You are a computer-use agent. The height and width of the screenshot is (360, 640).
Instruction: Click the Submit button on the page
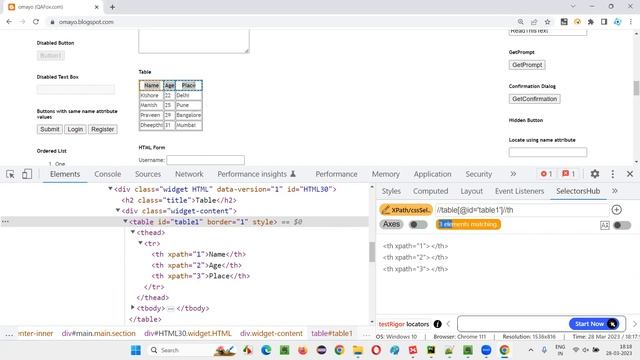(49, 129)
